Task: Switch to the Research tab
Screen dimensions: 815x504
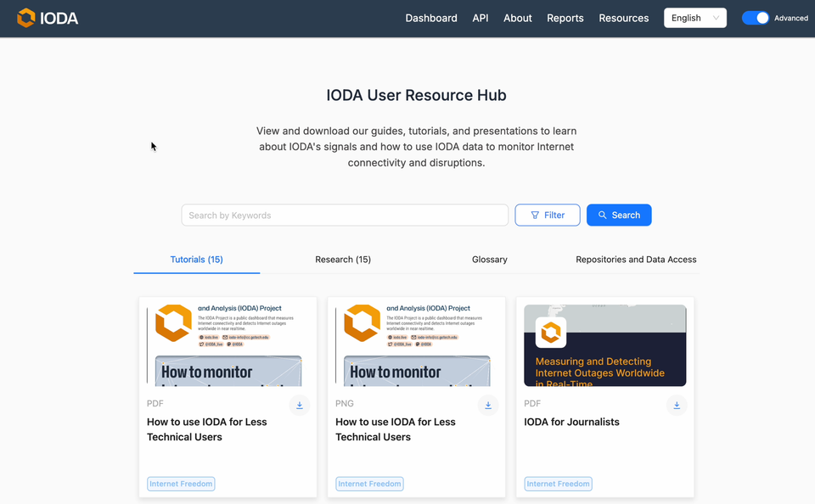Action: pos(343,260)
